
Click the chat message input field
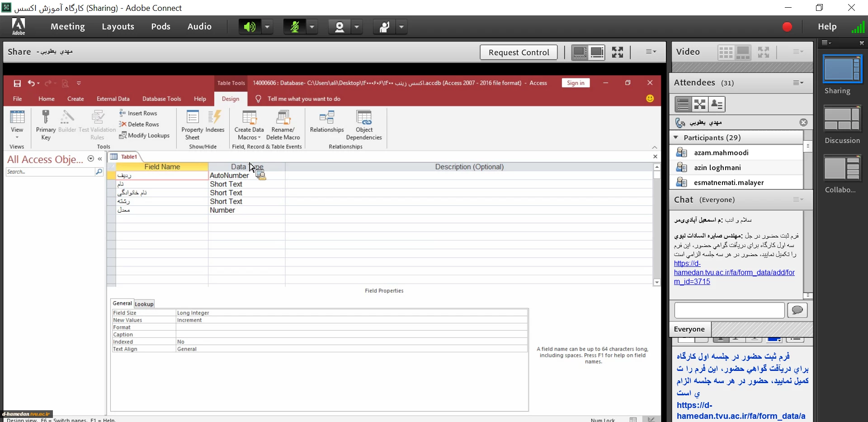point(729,310)
